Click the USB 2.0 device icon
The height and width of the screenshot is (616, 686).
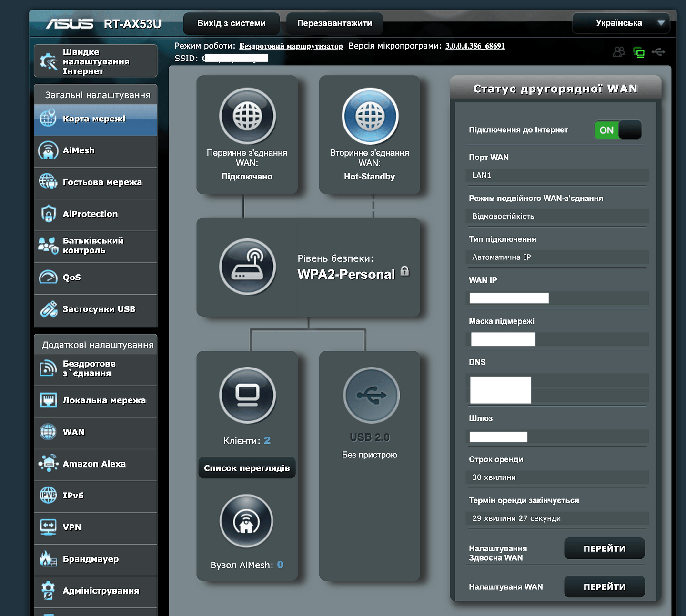click(371, 395)
